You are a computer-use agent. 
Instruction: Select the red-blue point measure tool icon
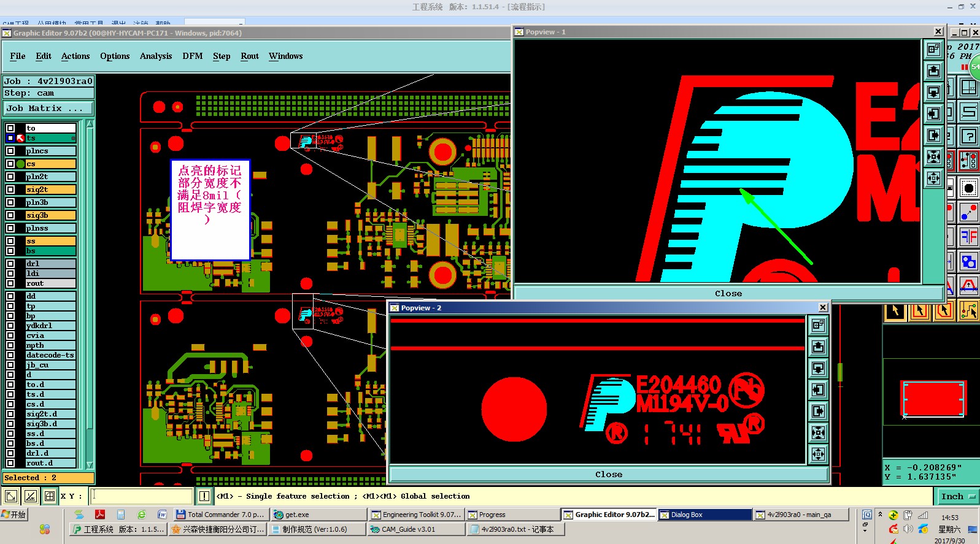click(969, 212)
